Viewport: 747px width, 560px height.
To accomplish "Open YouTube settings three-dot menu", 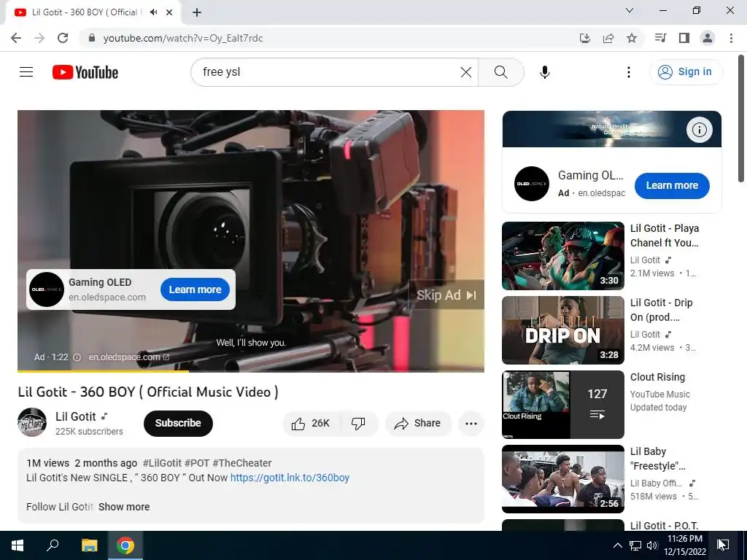I will 628,72.
